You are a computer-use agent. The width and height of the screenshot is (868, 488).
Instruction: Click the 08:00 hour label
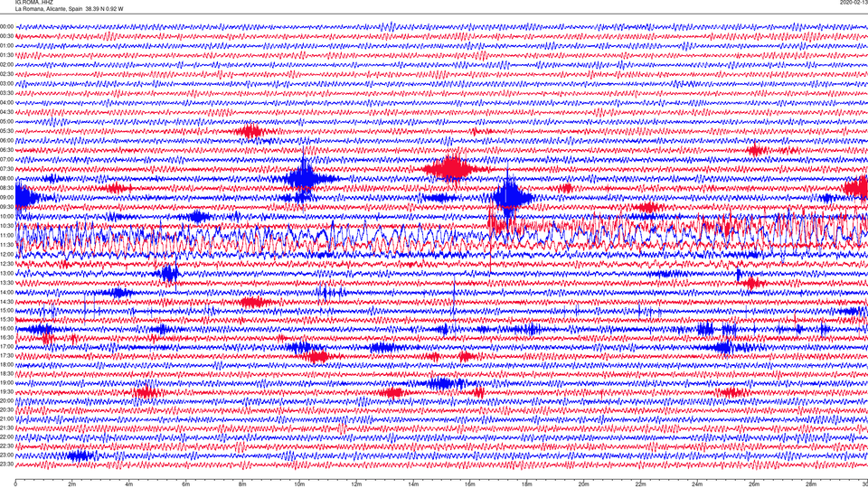click(6, 179)
